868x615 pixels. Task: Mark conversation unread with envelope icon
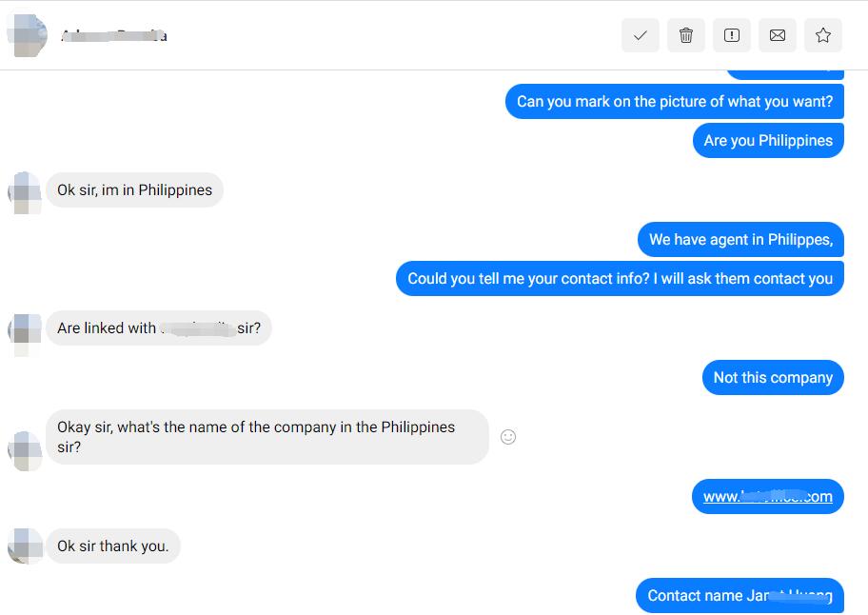click(x=778, y=35)
